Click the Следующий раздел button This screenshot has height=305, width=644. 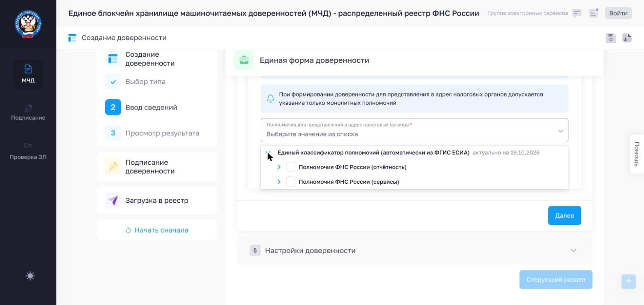556,280
